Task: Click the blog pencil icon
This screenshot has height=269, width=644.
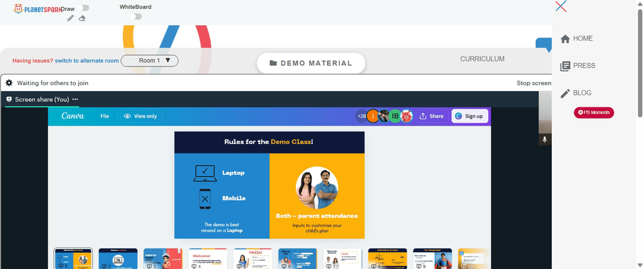Action: (x=565, y=94)
